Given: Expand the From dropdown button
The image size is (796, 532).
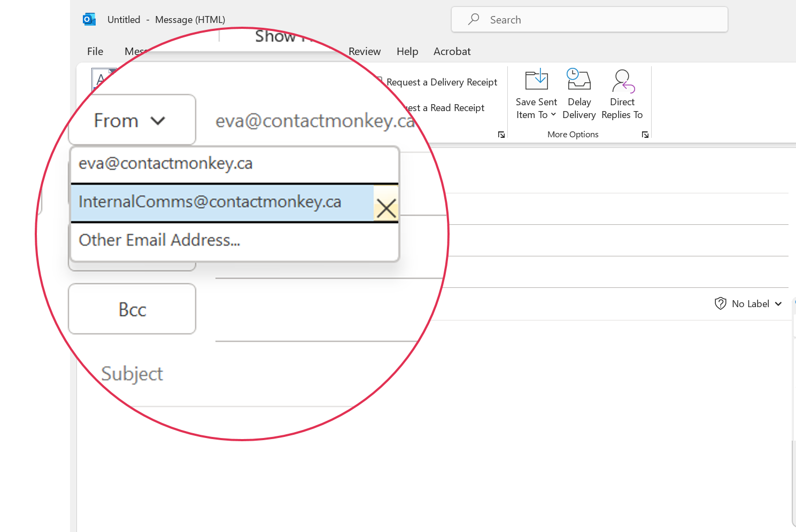Looking at the screenshot, I should click(x=132, y=120).
